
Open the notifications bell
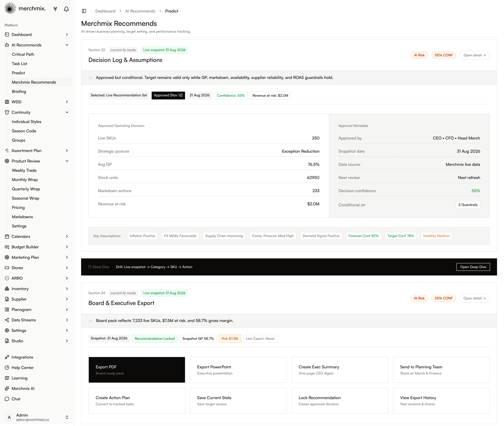66,9
